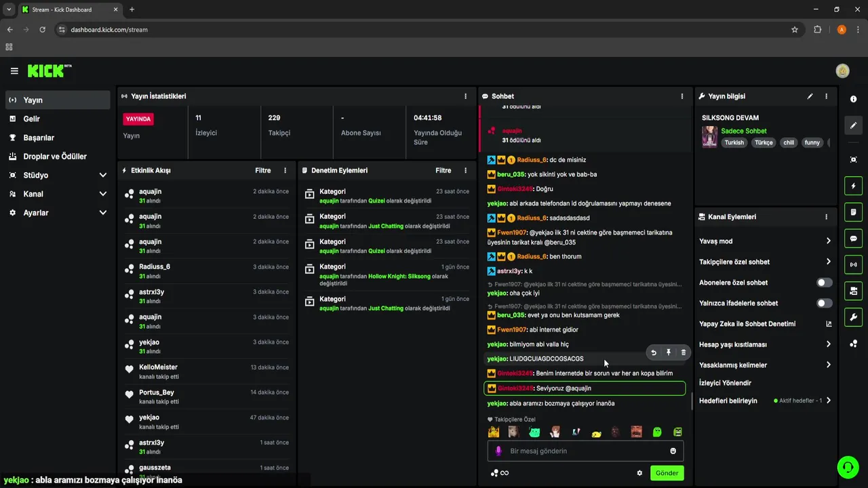Click the info icon in the right sidebar
This screenshot has height=488, width=868.
tap(853, 99)
